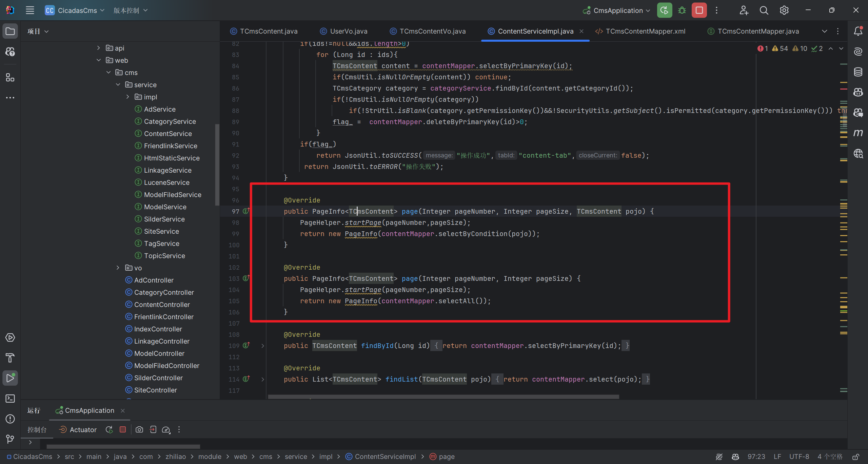Open the Database tool window

(858, 72)
